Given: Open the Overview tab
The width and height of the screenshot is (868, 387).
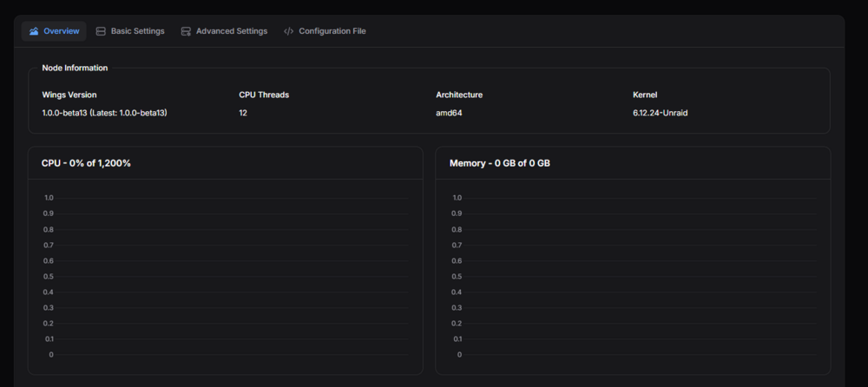Looking at the screenshot, I should 54,31.
